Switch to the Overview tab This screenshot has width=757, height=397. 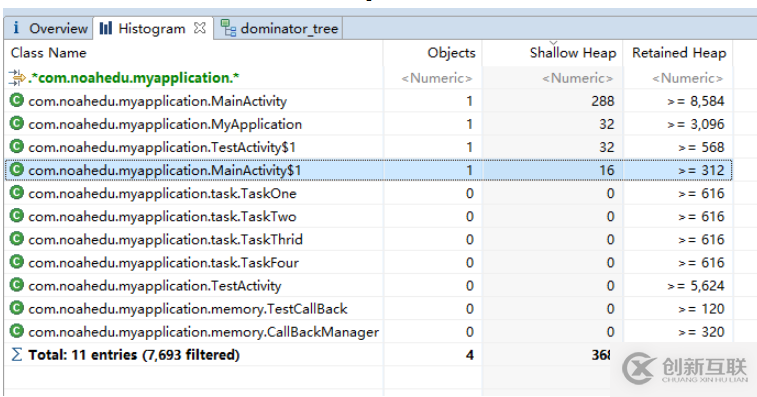(48, 28)
